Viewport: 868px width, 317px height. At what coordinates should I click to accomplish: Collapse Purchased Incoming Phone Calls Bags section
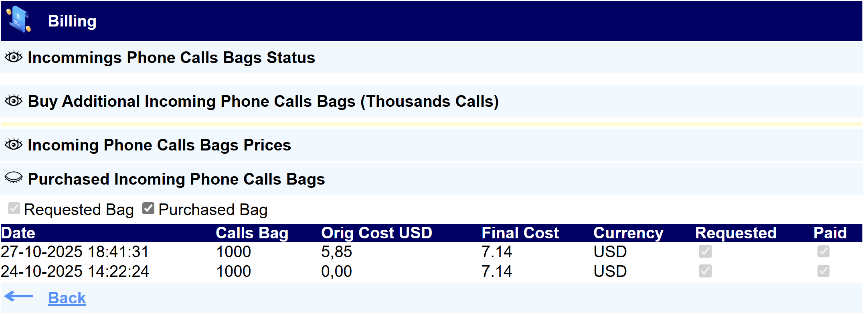pyautogui.click(x=176, y=179)
